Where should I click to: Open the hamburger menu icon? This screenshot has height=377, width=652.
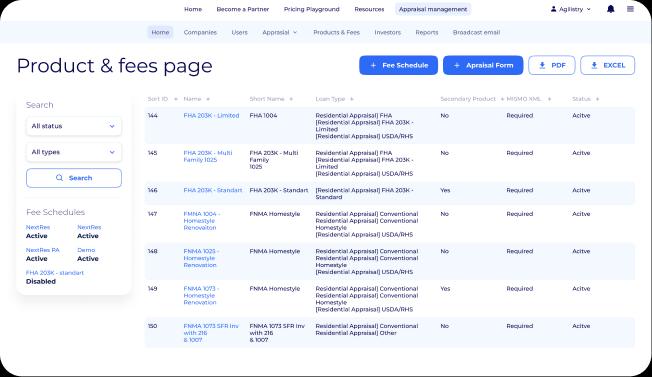click(630, 9)
